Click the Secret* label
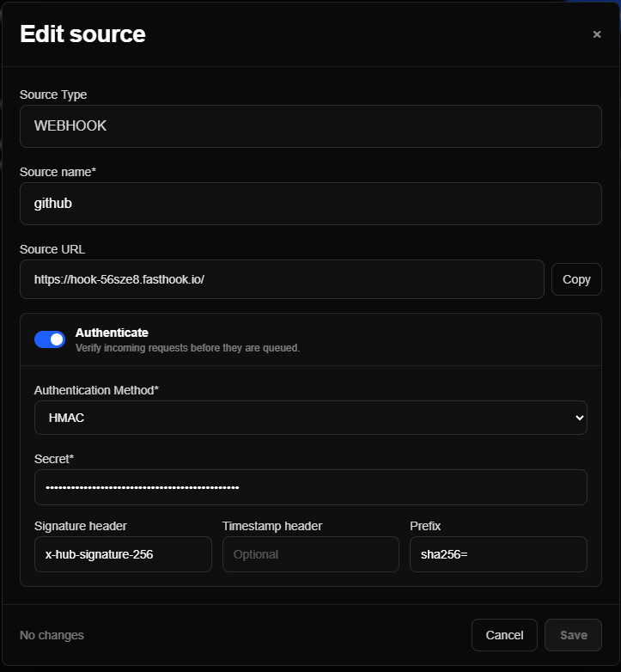 click(54, 459)
